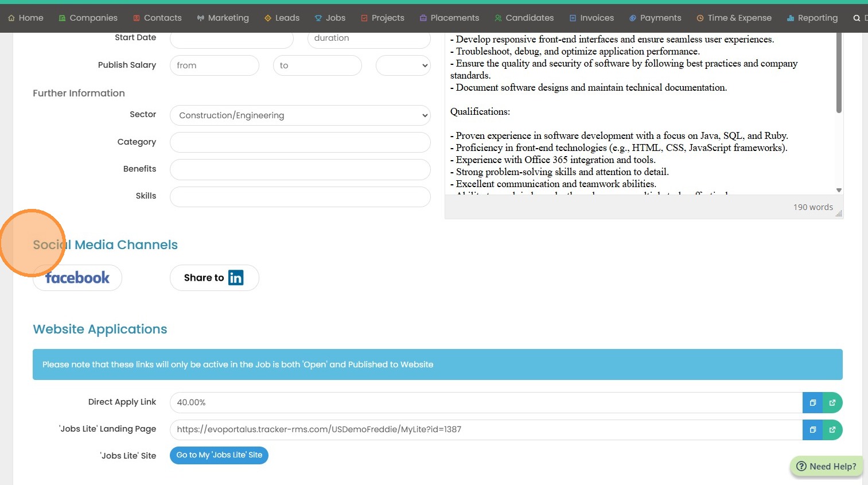
Task: Click the Time & Expense clock icon
Action: tap(700, 18)
